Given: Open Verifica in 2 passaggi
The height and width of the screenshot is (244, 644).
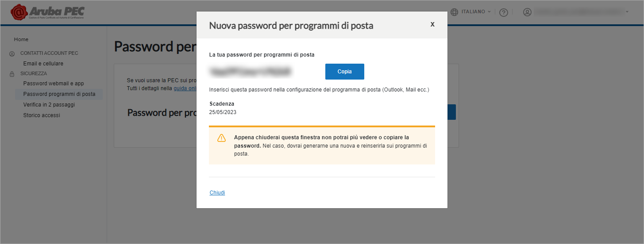Looking at the screenshot, I should [x=49, y=105].
